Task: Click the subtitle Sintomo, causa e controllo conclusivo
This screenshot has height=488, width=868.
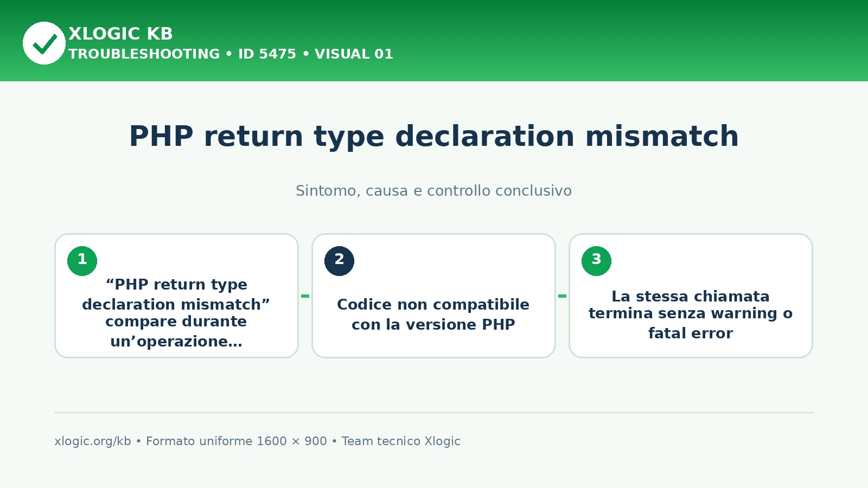Action: coord(434,191)
